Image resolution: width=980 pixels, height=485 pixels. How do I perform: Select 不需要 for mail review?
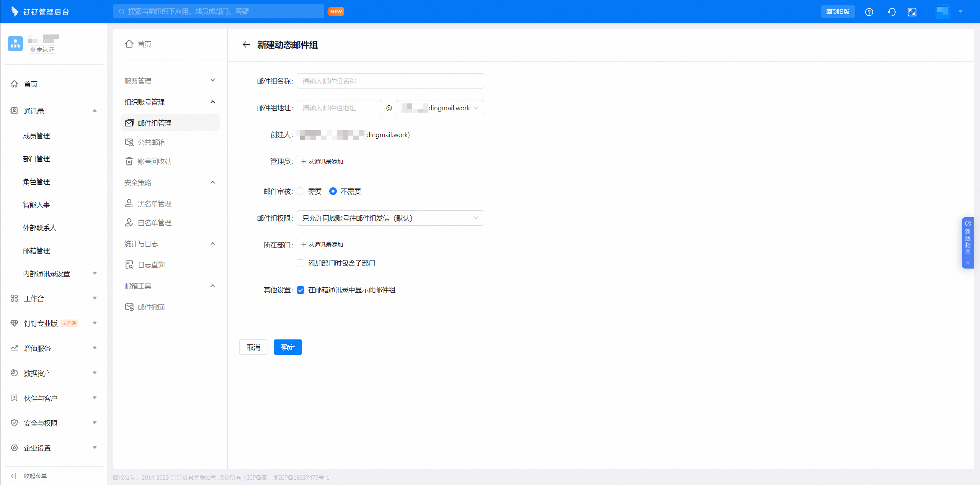point(333,191)
